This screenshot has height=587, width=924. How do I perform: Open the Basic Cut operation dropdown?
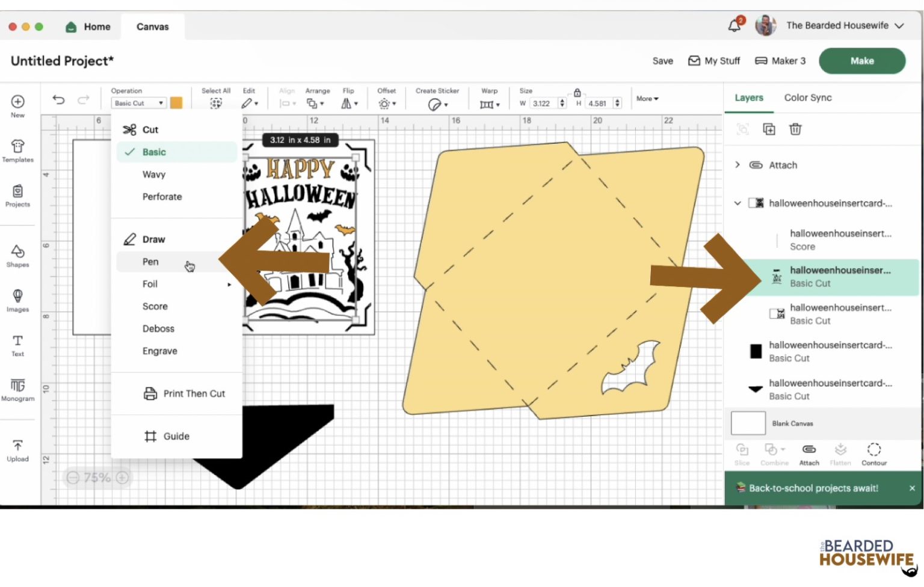[138, 103]
